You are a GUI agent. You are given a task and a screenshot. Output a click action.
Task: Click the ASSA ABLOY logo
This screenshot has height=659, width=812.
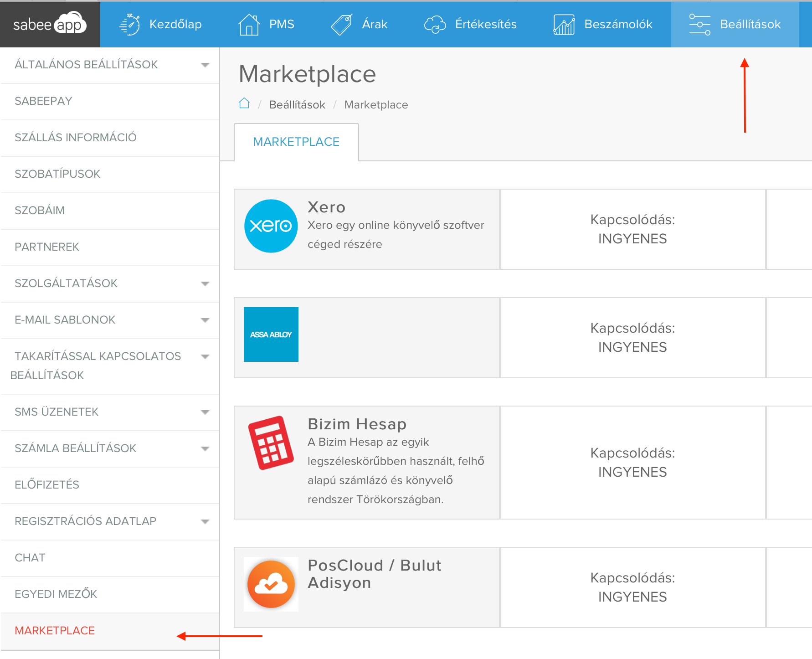271,335
